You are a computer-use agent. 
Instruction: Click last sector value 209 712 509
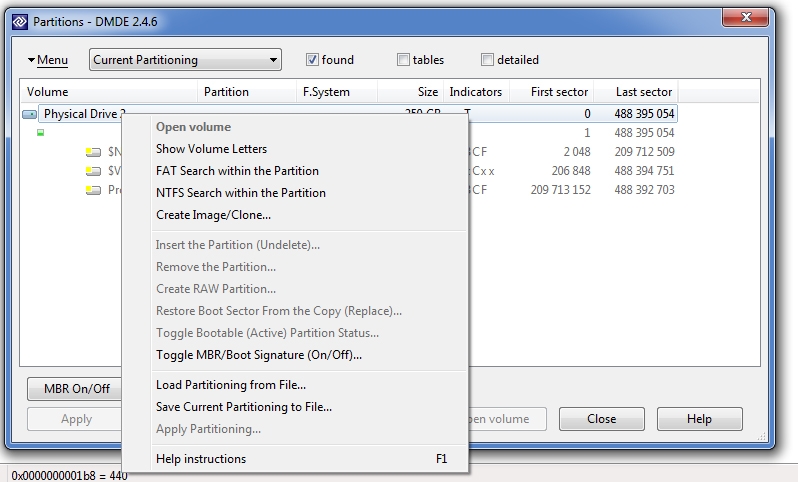[x=644, y=152]
